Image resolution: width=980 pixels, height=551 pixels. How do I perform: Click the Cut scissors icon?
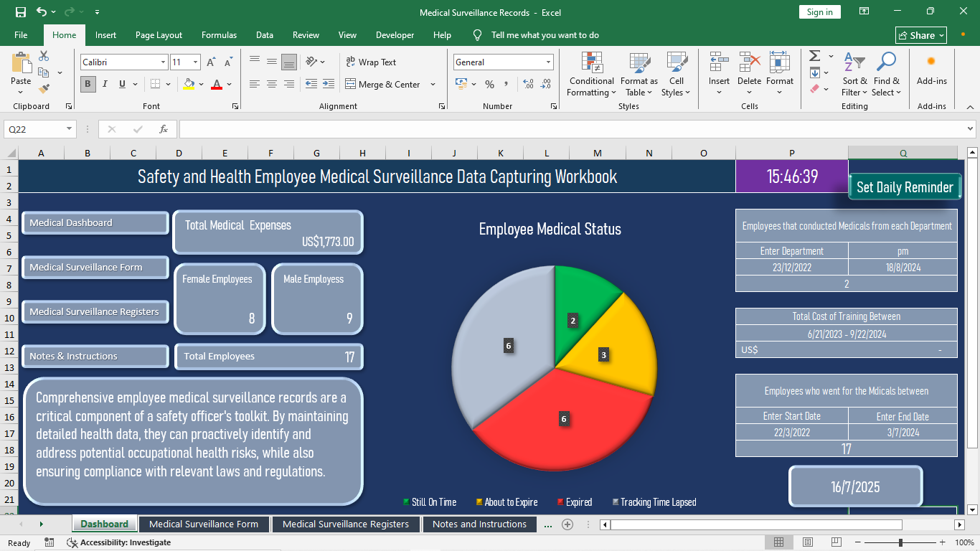(x=44, y=56)
